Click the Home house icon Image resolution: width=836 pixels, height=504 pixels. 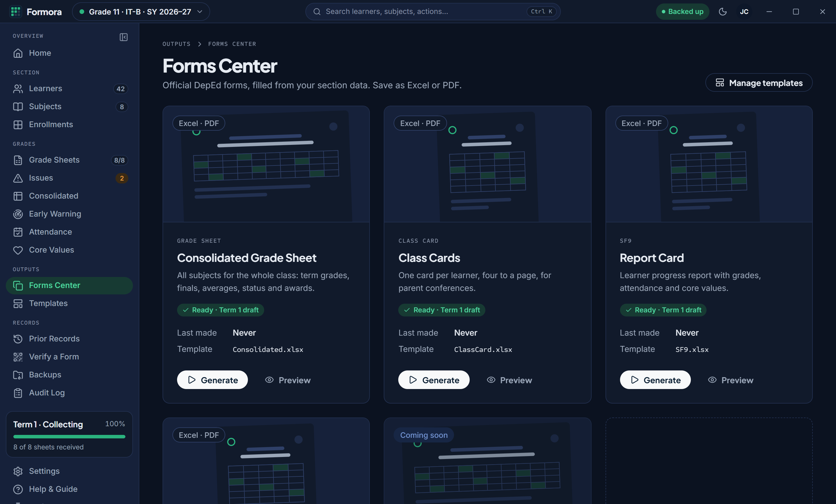click(18, 53)
